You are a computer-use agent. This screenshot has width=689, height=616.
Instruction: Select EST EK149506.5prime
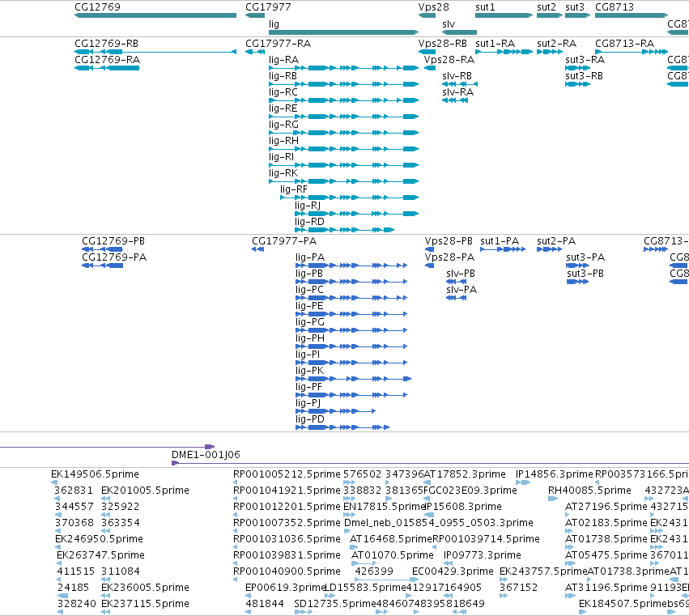coord(54,482)
